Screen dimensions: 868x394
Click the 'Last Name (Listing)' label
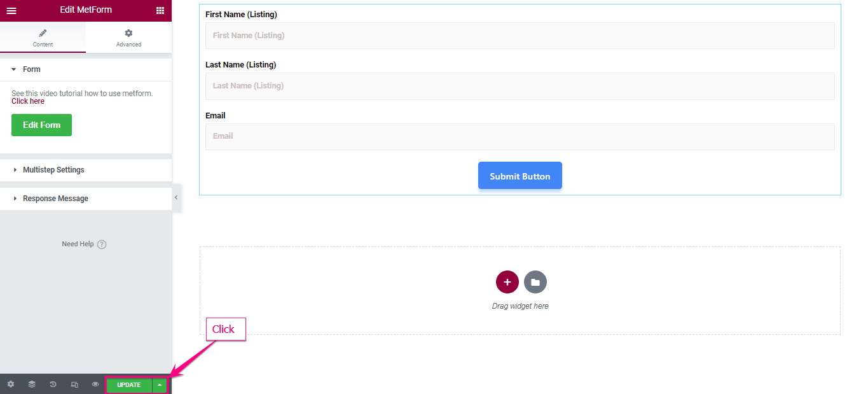click(x=240, y=65)
